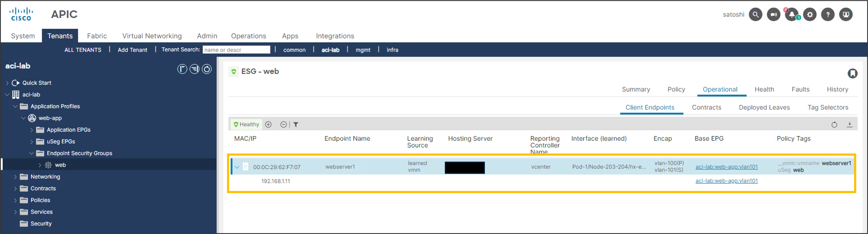Select the mgmt tenant
The image size is (868, 234).
click(363, 50)
